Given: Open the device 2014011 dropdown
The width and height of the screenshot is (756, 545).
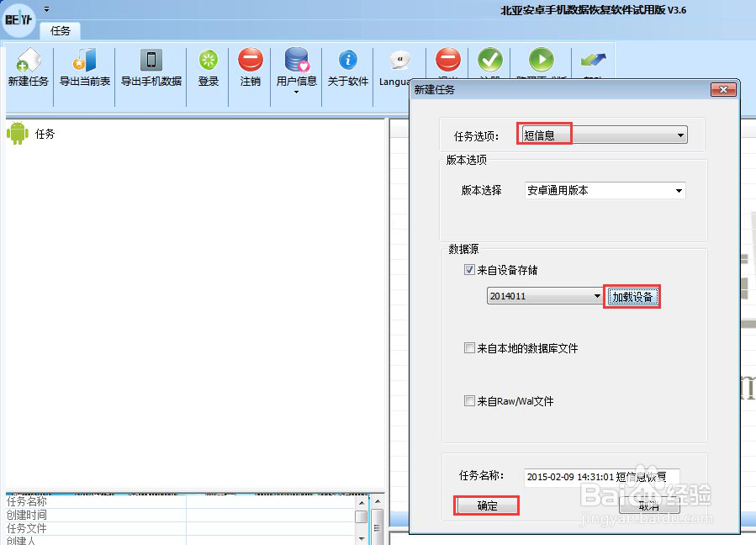Looking at the screenshot, I should [545, 296].
